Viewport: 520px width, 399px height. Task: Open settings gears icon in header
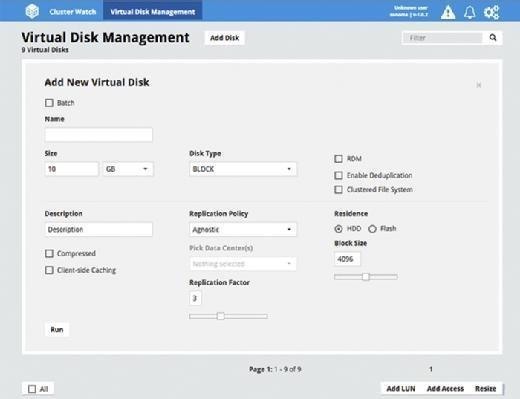[x=491, y=13]
